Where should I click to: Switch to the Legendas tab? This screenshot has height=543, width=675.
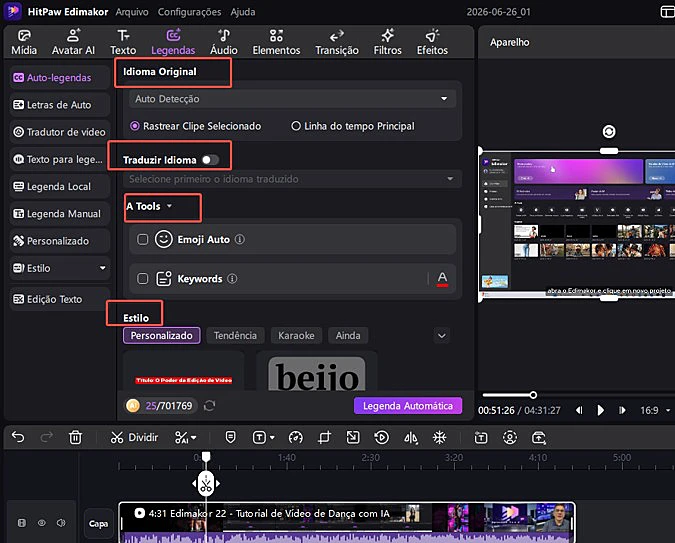click(x=173, y=42)
